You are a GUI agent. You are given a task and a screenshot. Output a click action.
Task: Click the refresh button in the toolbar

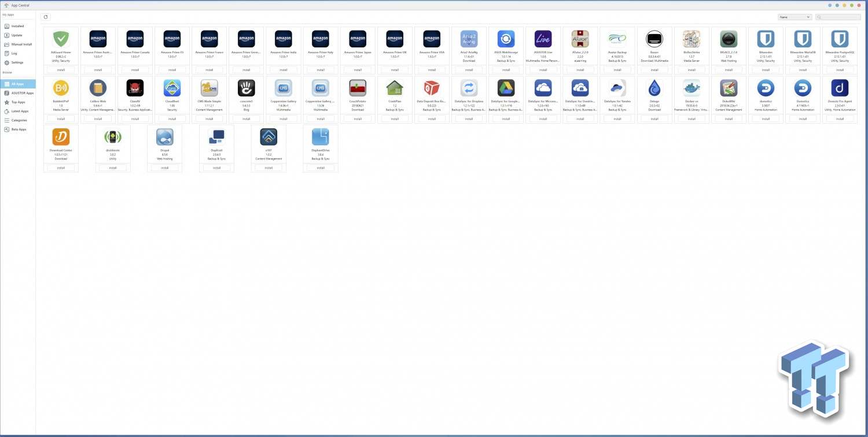[x=45, y=17]
